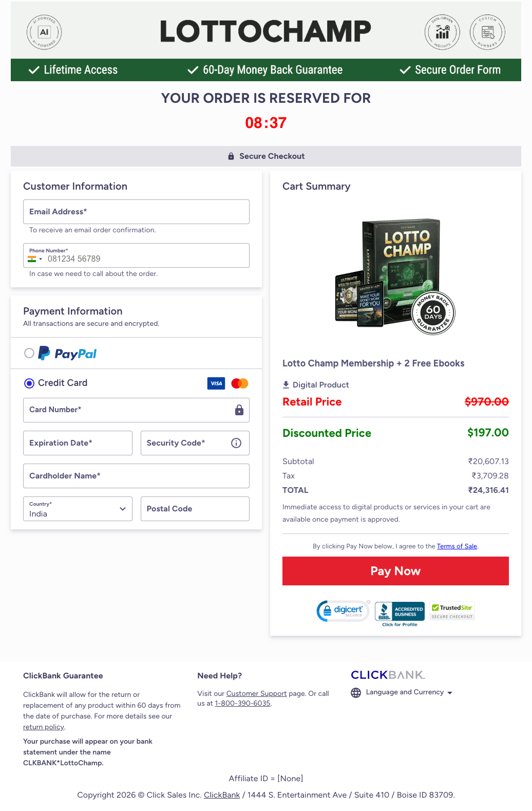The width and height of the screenshot is (532, 811).
Task: Expand the Language and Currency dropdown
Action: pos(450,693)
